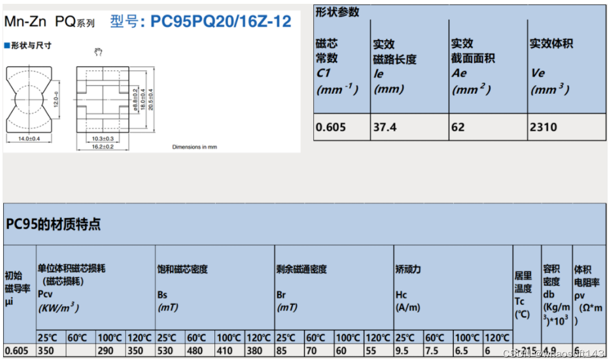Click the ø8.8±0.2 diameter dimension label
The height and width of the screenshot is (364, 614).
pyautogui.click(x=135, y=99)
